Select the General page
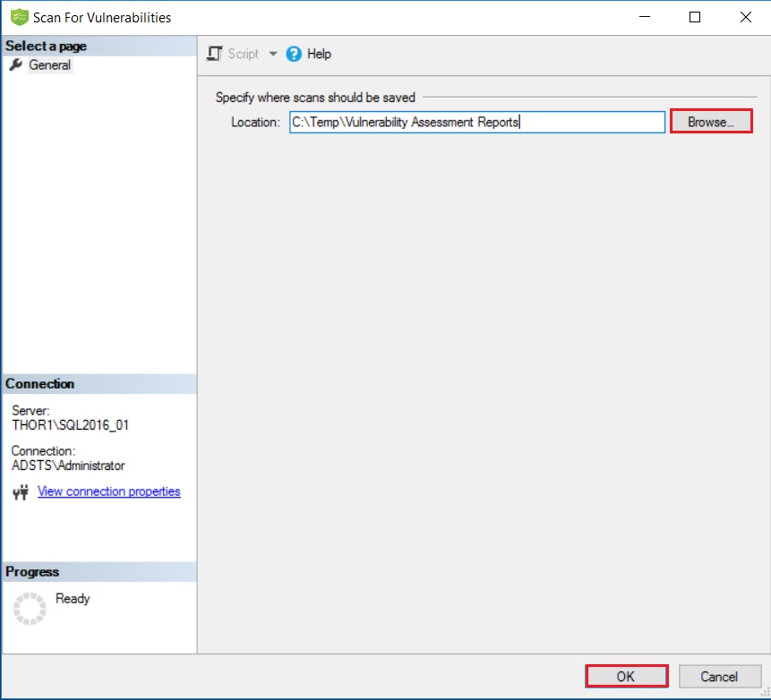This screenshot has width=771, height=700. (x=49, y=64)
